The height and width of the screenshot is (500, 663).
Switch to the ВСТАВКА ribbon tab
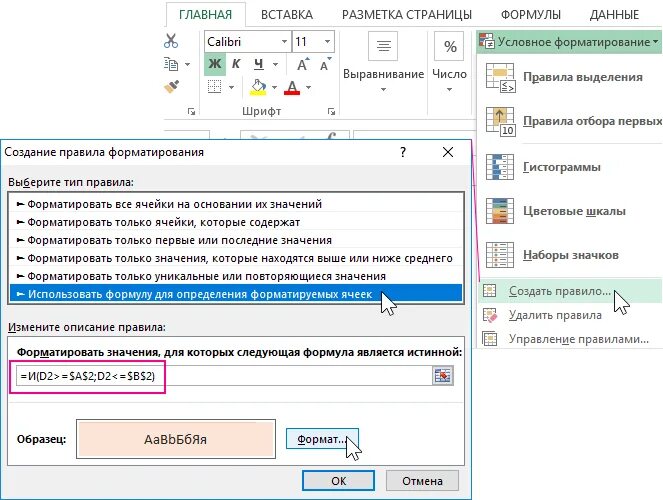coord(287,15)
